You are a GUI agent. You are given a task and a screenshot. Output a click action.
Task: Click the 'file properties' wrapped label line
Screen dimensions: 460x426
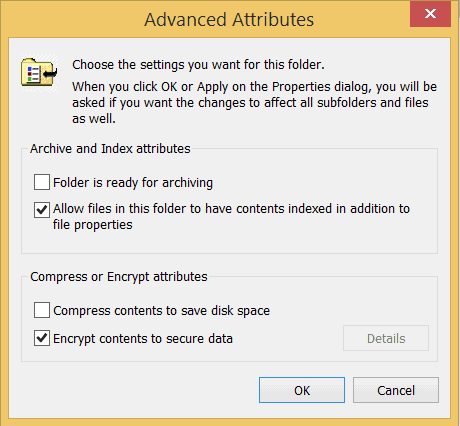pos(93,225)
